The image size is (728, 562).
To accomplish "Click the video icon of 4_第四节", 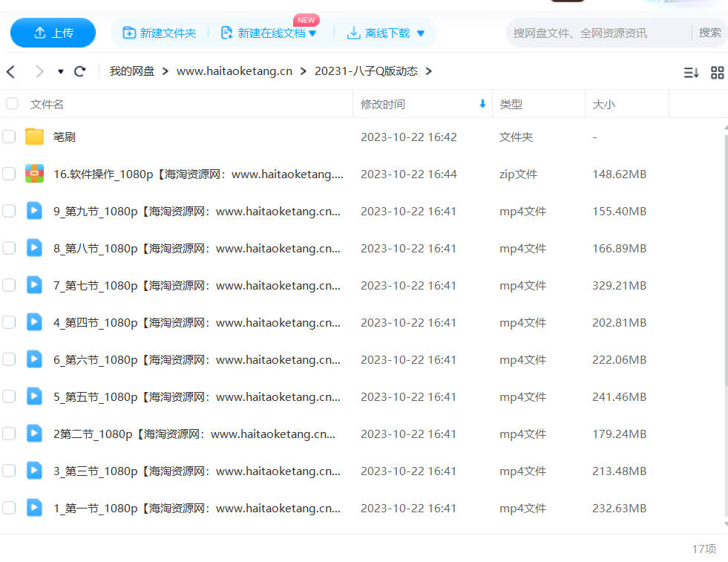I will [34, 322].
